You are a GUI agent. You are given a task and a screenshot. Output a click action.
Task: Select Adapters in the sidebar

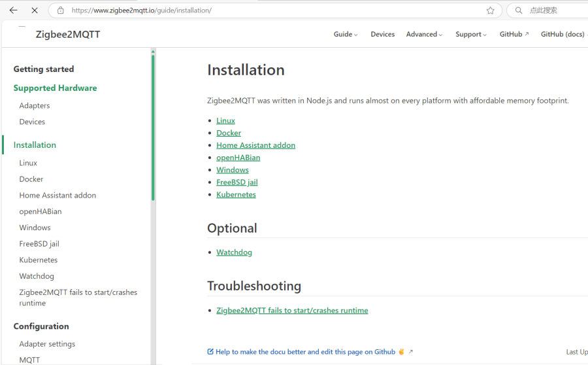[35, 105]
